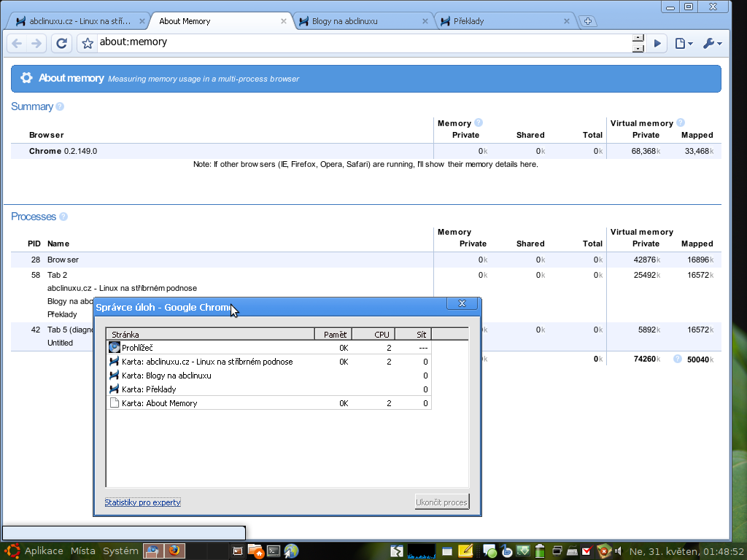Click the help icon next to Processes
747x560 pixels.
[x=63, y=217]
